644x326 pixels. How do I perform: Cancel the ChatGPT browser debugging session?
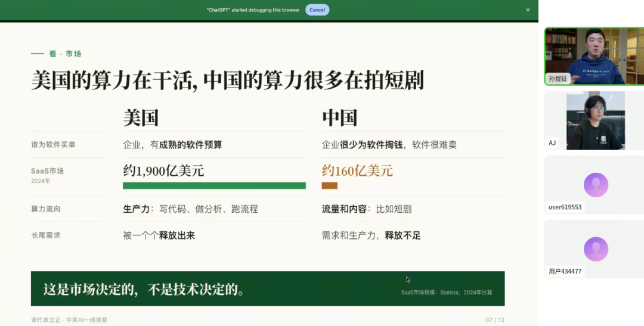pyautogui.click(x=317, y=10)
